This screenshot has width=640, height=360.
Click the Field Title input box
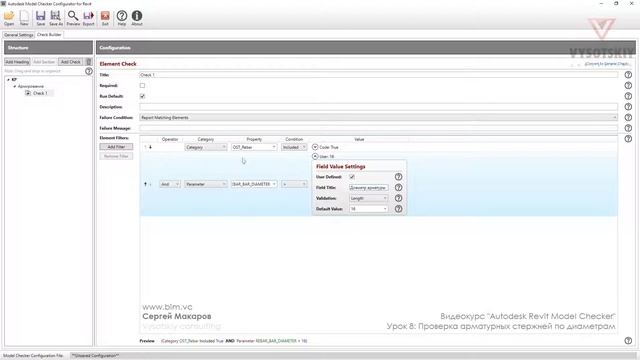tap(369, 187)
